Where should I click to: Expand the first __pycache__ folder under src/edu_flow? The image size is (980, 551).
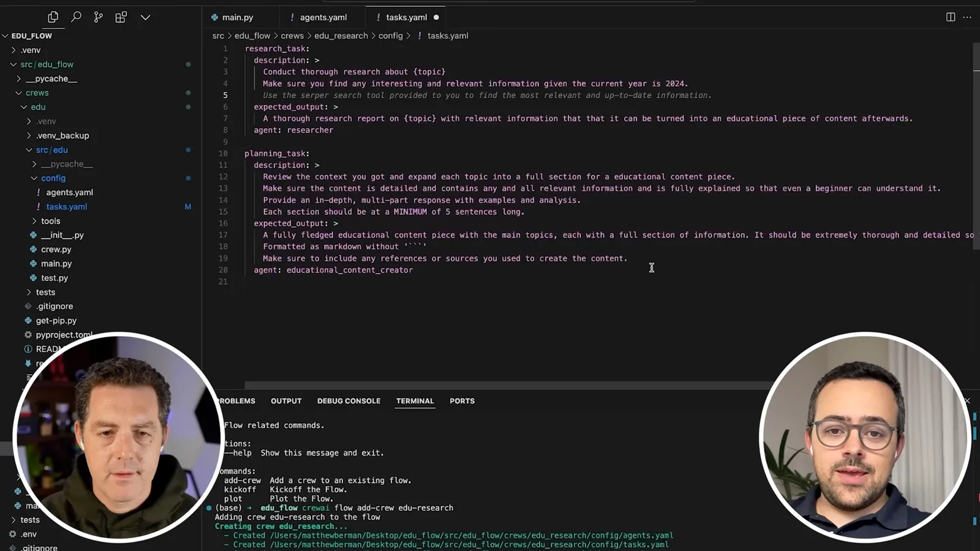(x=51, y=78)
